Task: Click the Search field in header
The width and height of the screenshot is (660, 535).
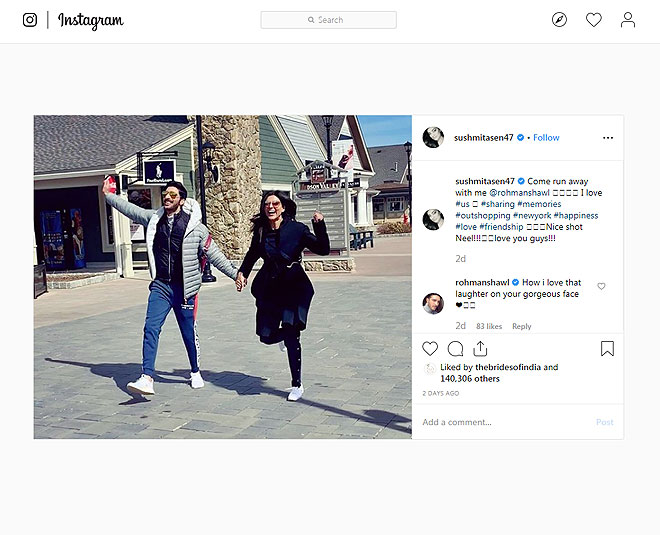Action: pos(328,20)
